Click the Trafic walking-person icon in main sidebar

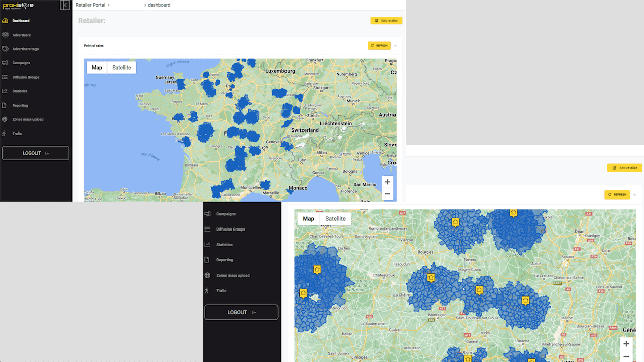click(x=4, y=134)
